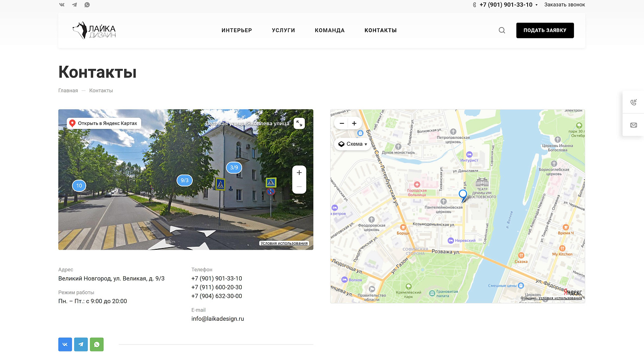
Task: Click the Заказать звонок link
Action: 564,5
